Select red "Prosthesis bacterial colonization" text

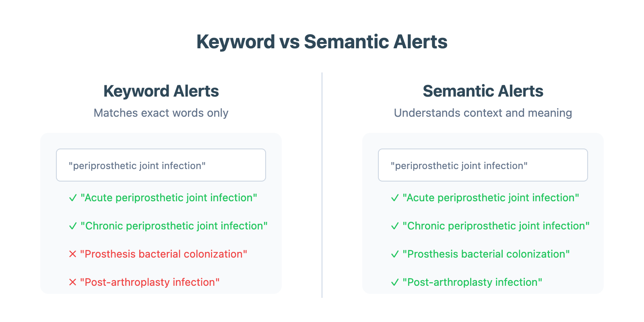pos(163,254)
